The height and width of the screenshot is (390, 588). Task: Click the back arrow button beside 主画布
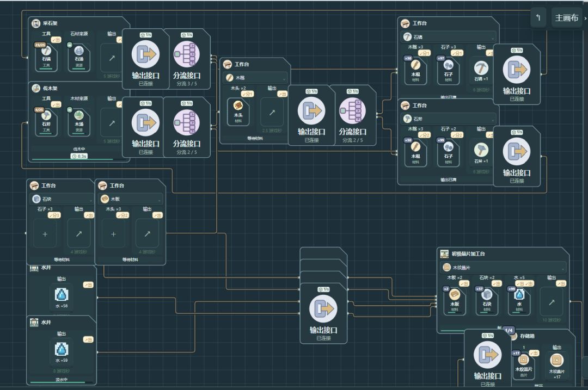coord(538,17)
